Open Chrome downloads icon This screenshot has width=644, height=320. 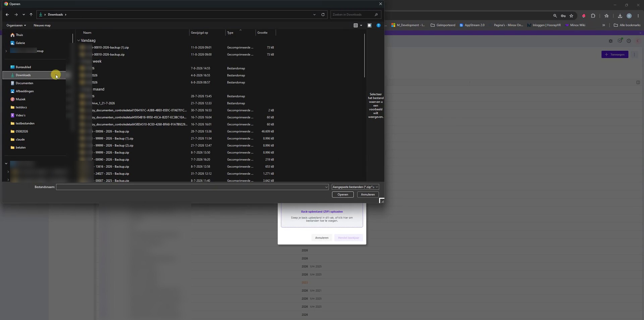point(620,16)
